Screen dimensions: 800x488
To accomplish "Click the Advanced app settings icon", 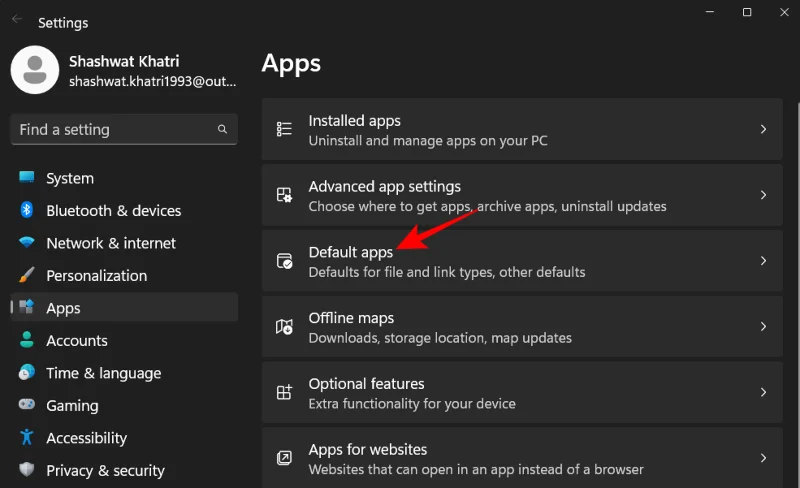I will pos(284,195).
